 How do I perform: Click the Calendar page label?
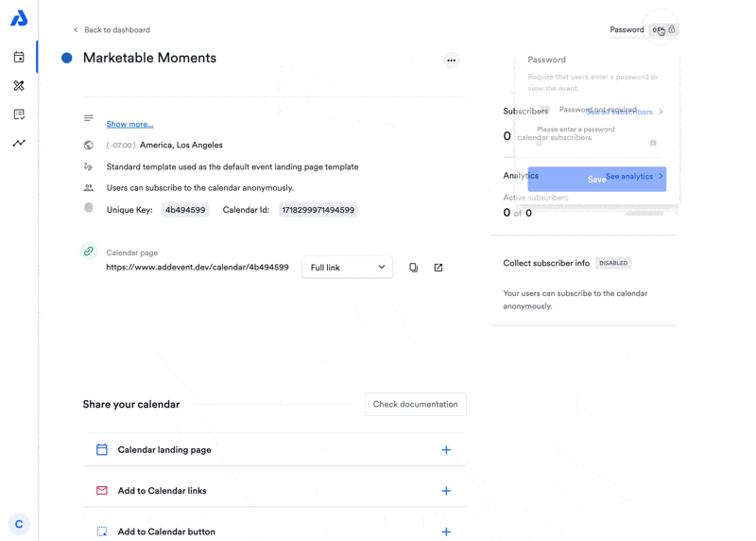(x=131, y=253)
